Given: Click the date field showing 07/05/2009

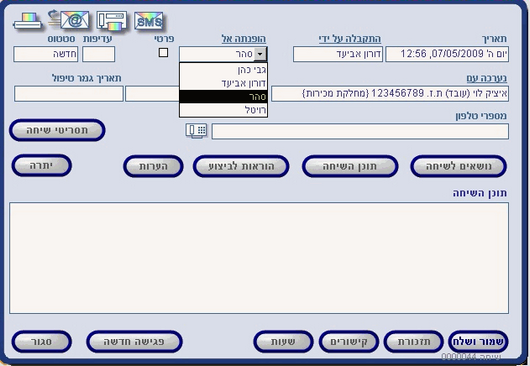Looking at the screenshot, I should [x=447, y=54].
